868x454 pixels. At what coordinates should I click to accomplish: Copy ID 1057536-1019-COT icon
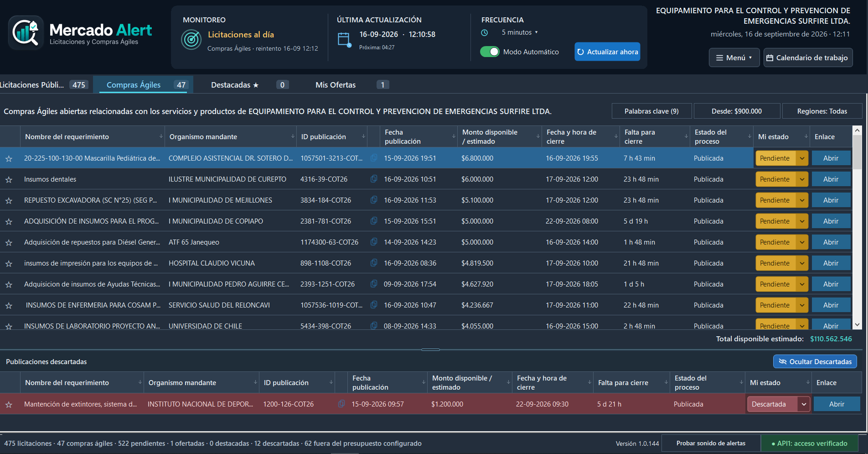[374, 305]
